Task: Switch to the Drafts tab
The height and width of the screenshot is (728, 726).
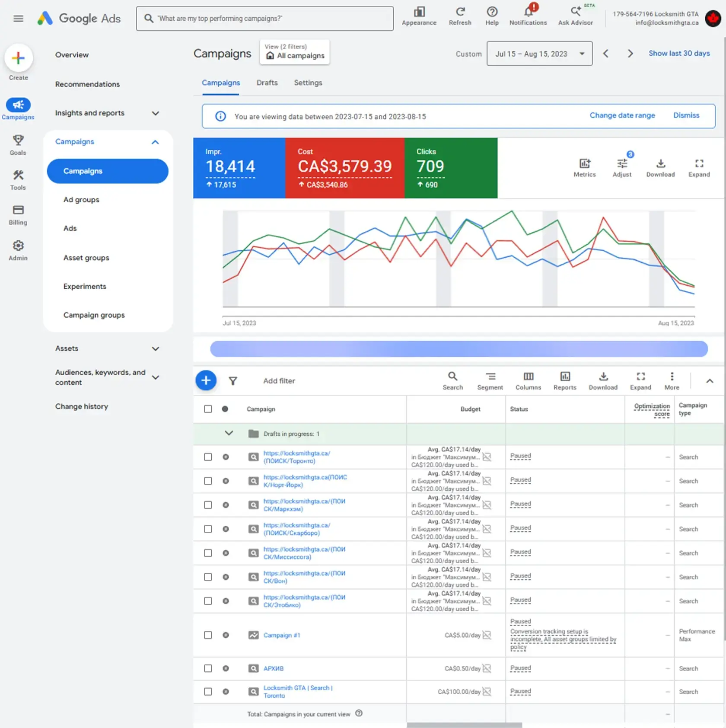Action: tap(267, 83)
